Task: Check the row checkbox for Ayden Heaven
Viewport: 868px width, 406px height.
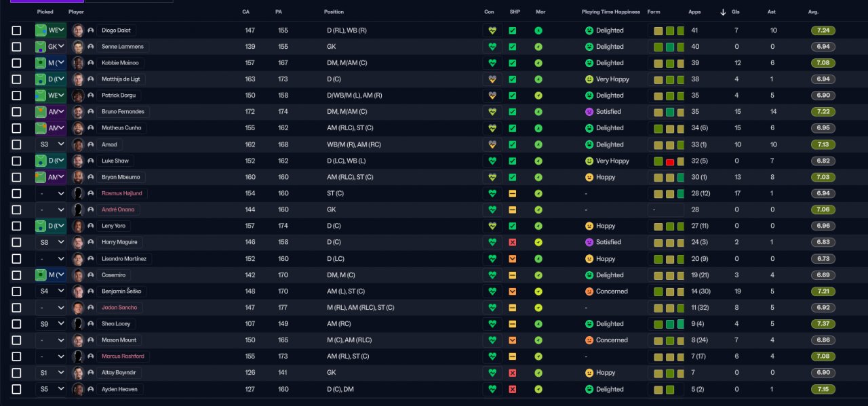Action: point(16,389)
